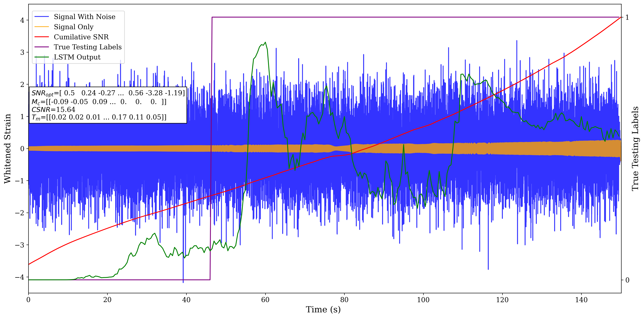Click the purple True Testing Labels legend line
644x318 pixels.
point(42,47)
